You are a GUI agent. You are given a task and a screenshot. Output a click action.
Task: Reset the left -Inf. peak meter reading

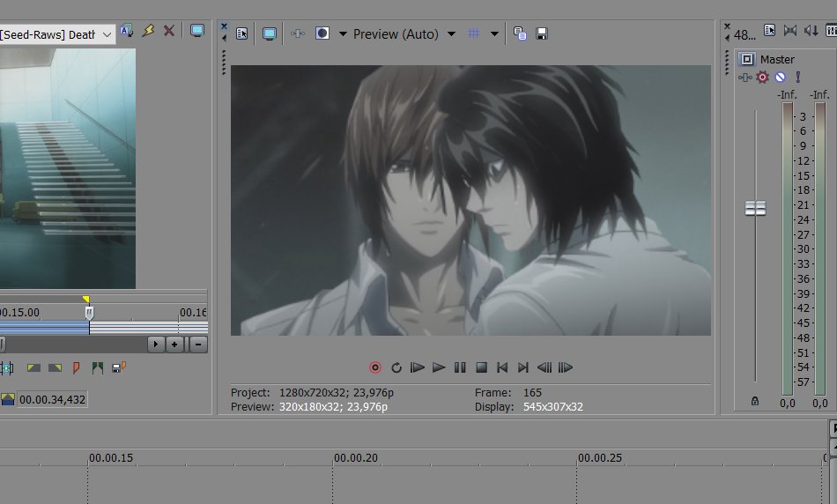point(788,95)
